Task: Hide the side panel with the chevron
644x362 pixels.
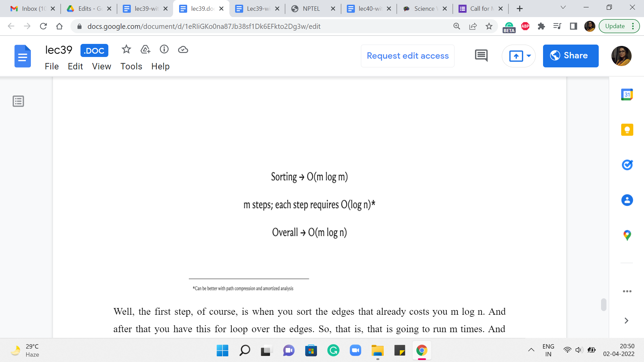Action: [626, 321]
